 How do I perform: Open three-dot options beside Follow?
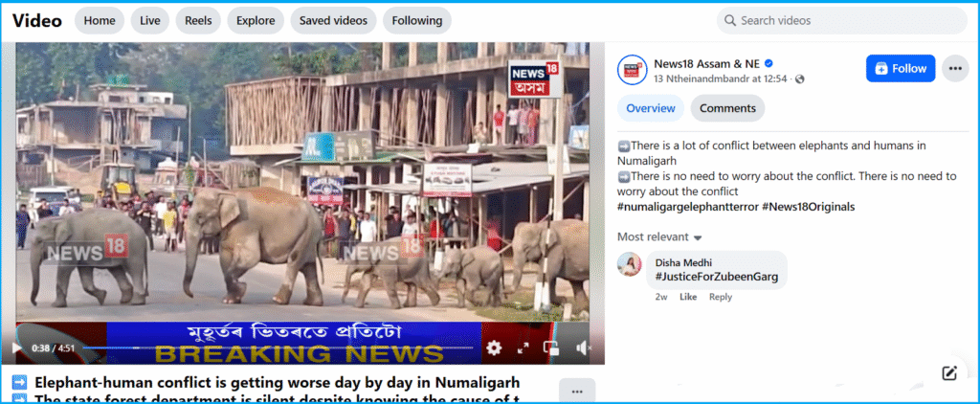coord(955,68)
